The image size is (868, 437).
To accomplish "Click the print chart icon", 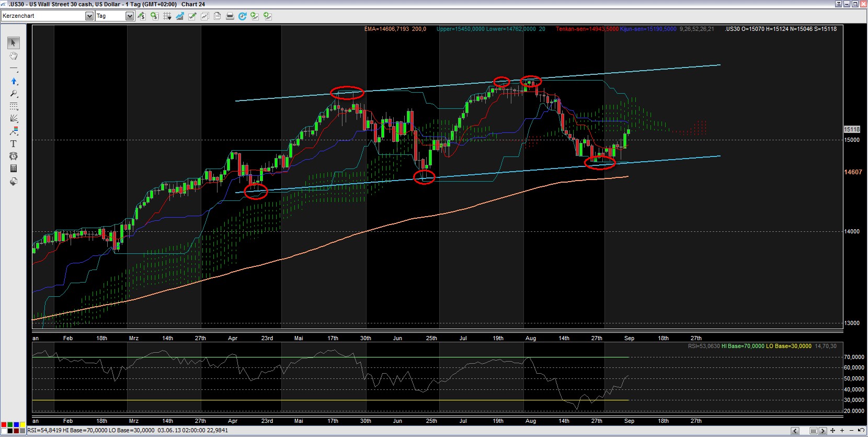I will pos(230,16).
